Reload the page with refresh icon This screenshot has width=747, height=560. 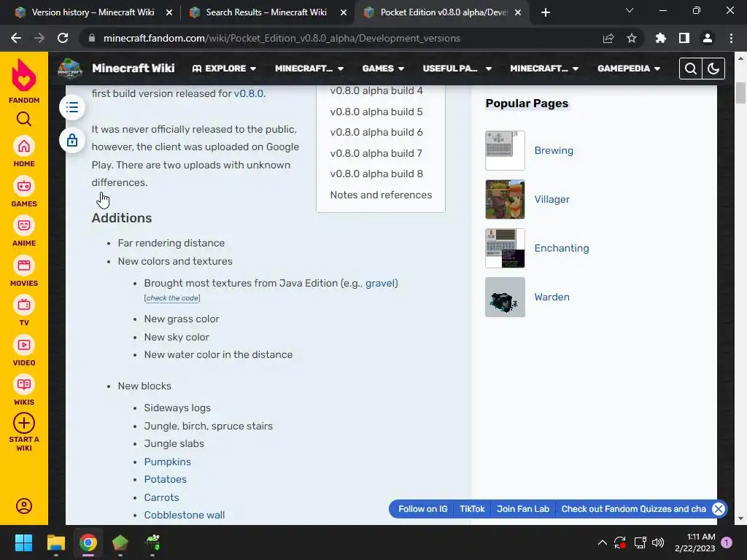tap(63, 38)
